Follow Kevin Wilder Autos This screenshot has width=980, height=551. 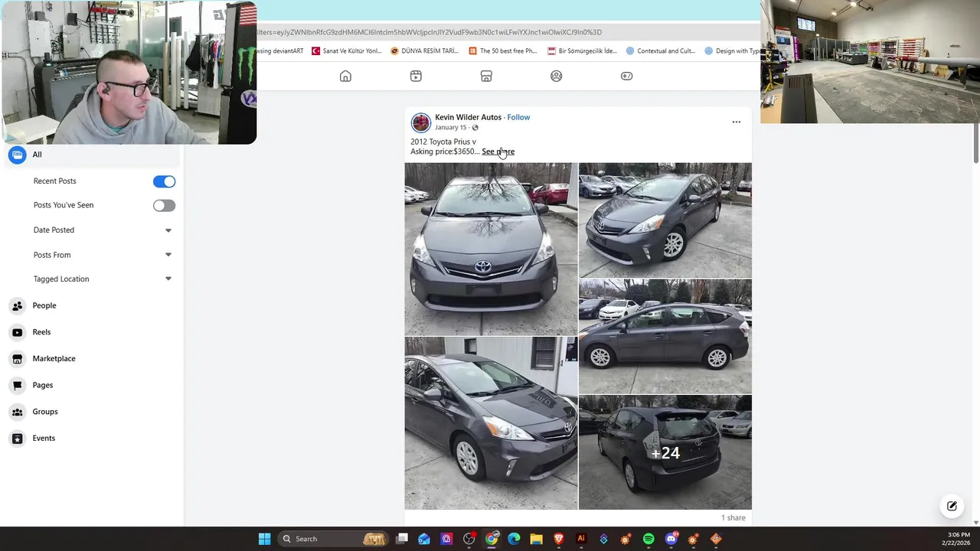[x=518, y=117]
